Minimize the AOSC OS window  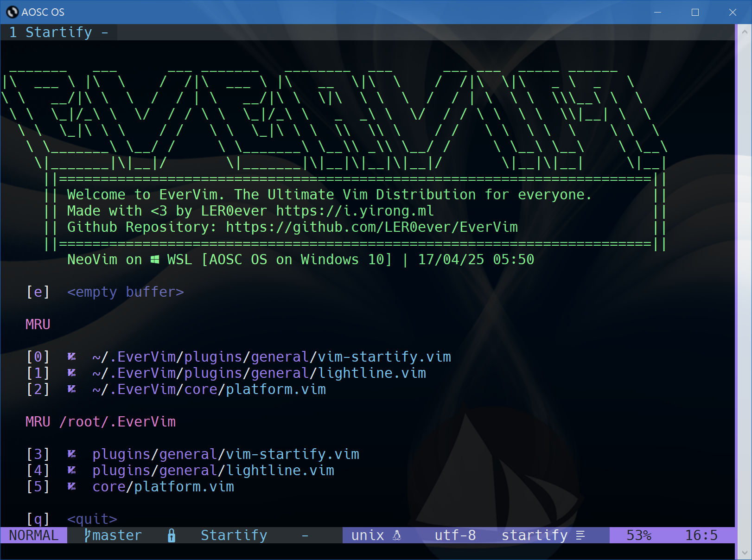pos(657,12)
